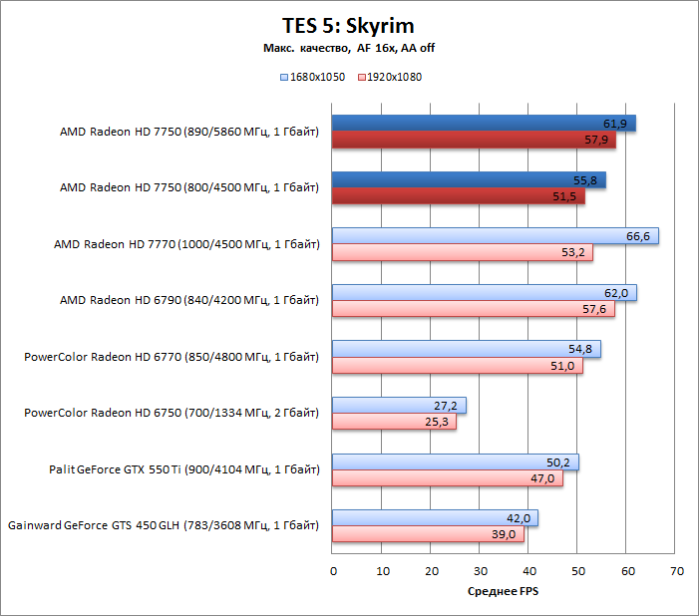Click the 54,8 bar for PowerColor HD 6770
The image size is (699, 616).
[466, 349]
